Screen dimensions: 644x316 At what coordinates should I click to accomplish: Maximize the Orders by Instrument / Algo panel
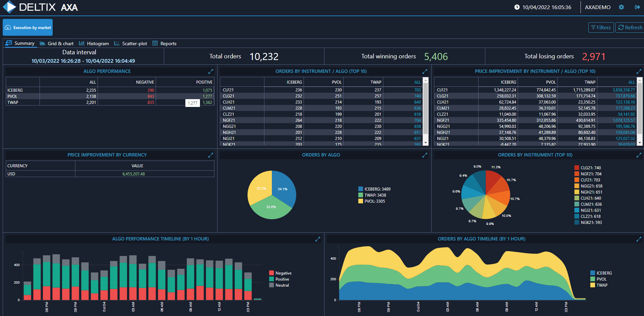point(425,71)
